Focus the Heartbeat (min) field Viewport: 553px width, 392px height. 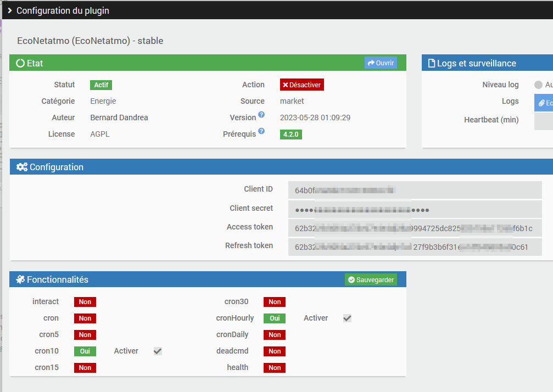[x=544, y=121]
